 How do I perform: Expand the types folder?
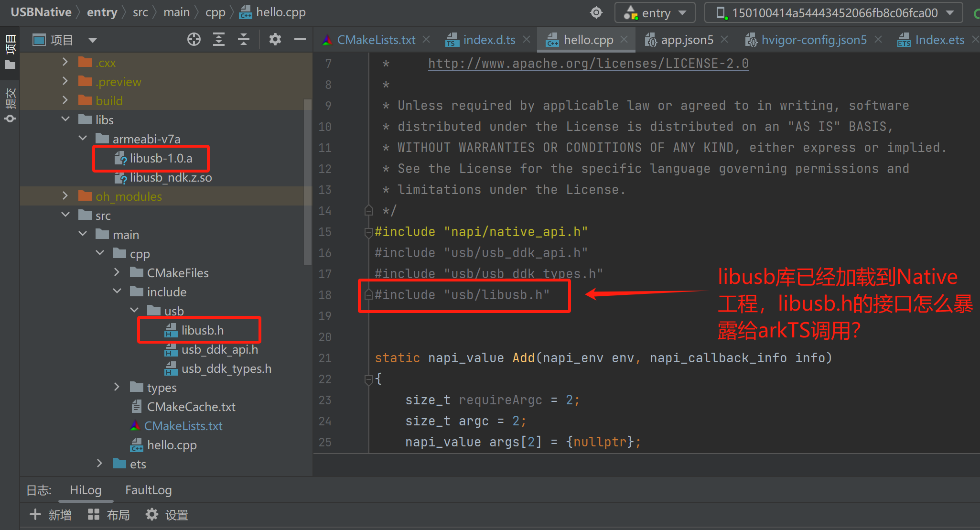pos(117,387)
